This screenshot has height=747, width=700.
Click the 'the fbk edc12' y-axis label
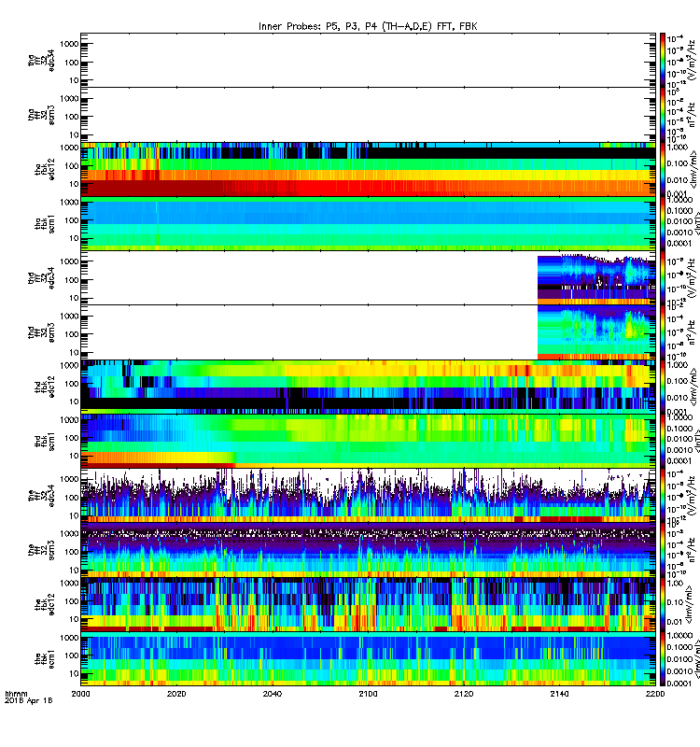(45, 604)
